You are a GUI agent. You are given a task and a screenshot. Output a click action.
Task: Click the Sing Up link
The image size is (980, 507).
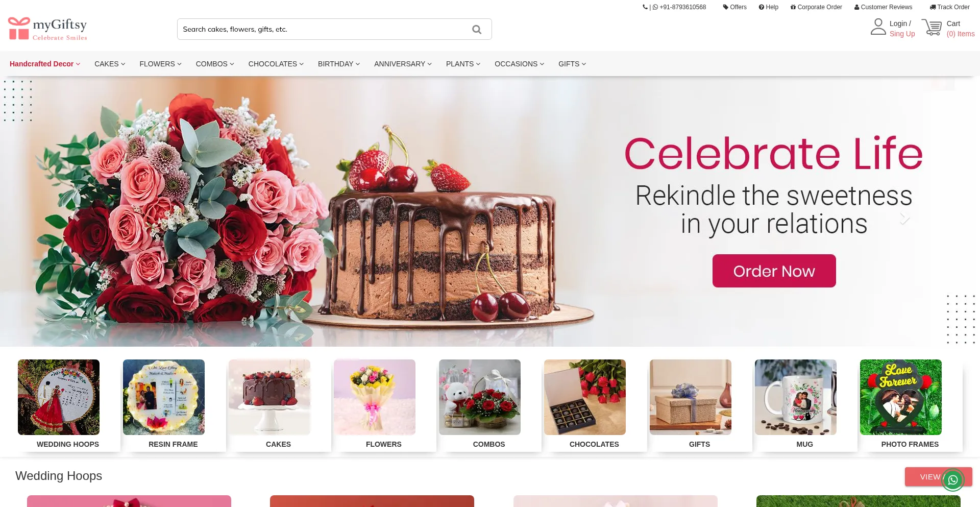(x=902, y=34)
